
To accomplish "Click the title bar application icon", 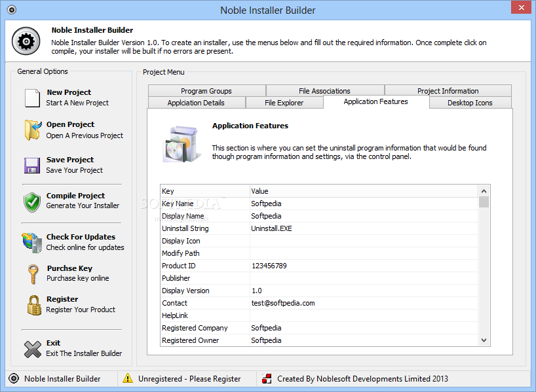I will [x=12, y=10].
